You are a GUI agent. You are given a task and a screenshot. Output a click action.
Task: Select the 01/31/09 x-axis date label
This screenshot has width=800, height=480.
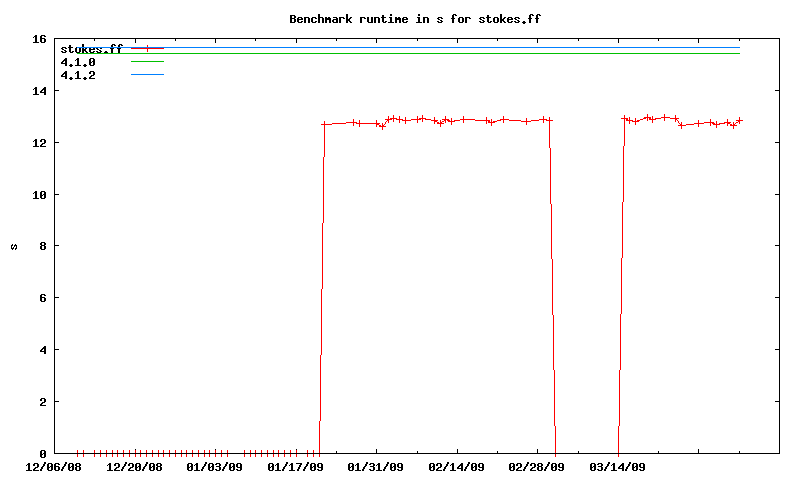click(375, 467)
